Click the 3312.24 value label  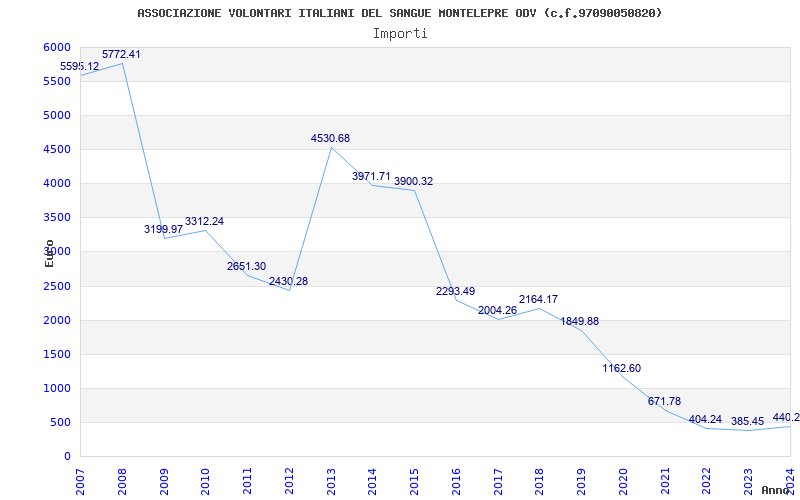tap(205, 221)
